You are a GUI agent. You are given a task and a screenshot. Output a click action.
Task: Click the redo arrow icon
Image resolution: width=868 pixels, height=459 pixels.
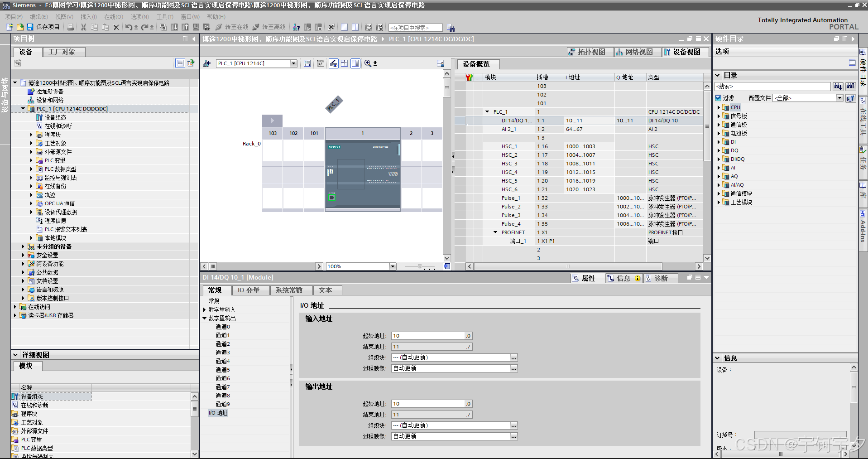tap(145, 27)
